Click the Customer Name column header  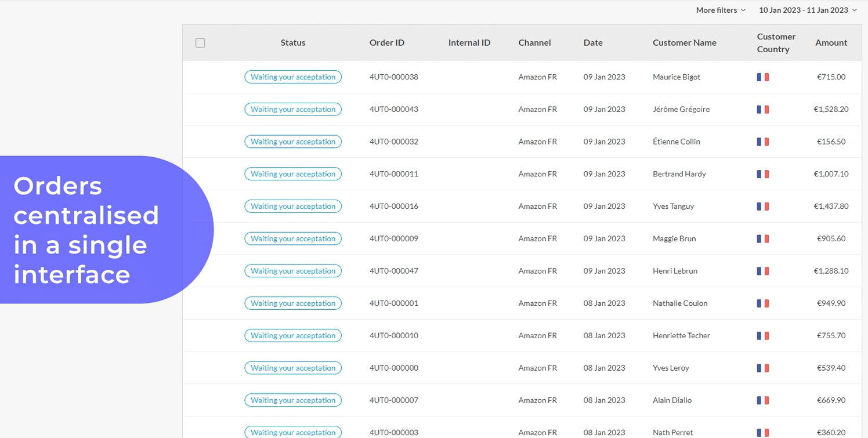click(685, 42)
